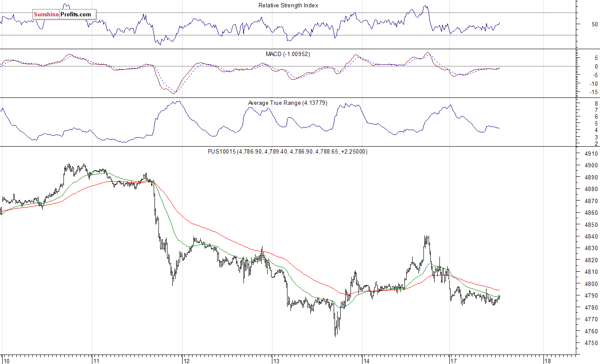Click the MACD axis value -10
Image resolution: width=600 pixels, height=364 pixels.
click(x=593, y=83)
